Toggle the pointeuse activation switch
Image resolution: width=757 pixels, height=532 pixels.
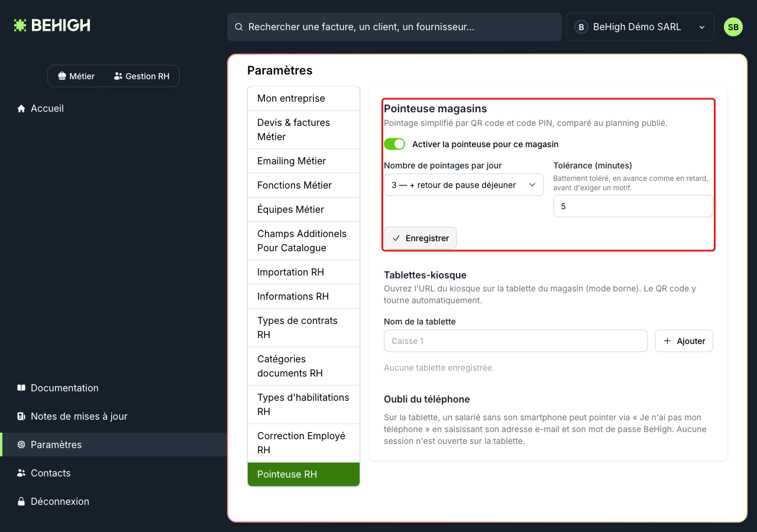click(394, 144)
